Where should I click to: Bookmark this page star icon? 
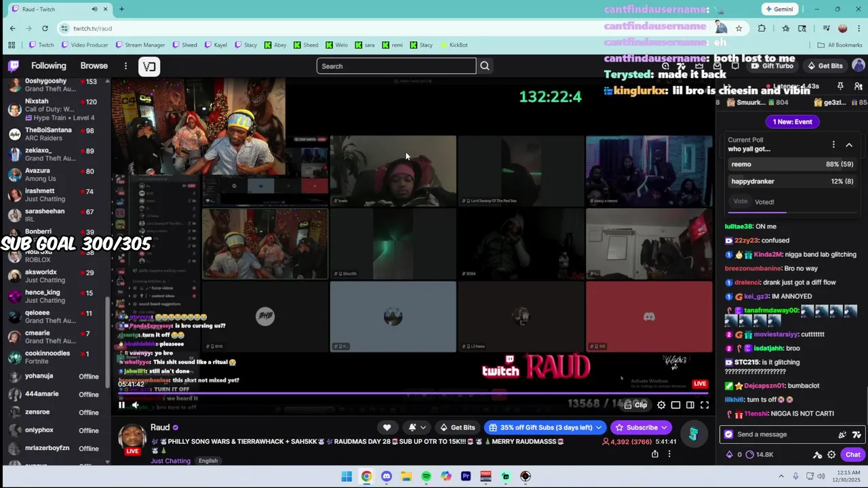pyautogui.click(x=738, y=28)
